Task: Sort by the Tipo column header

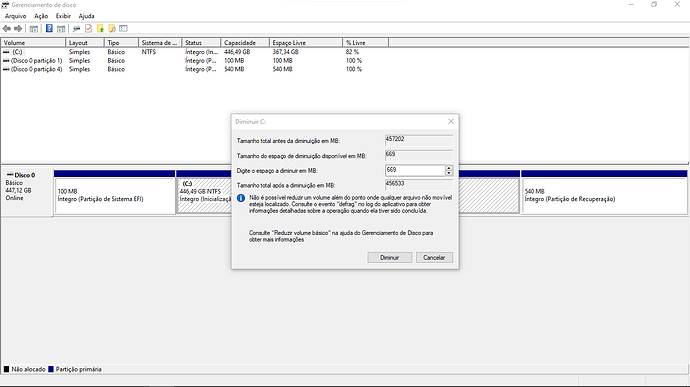Action: tap(121, 43)
